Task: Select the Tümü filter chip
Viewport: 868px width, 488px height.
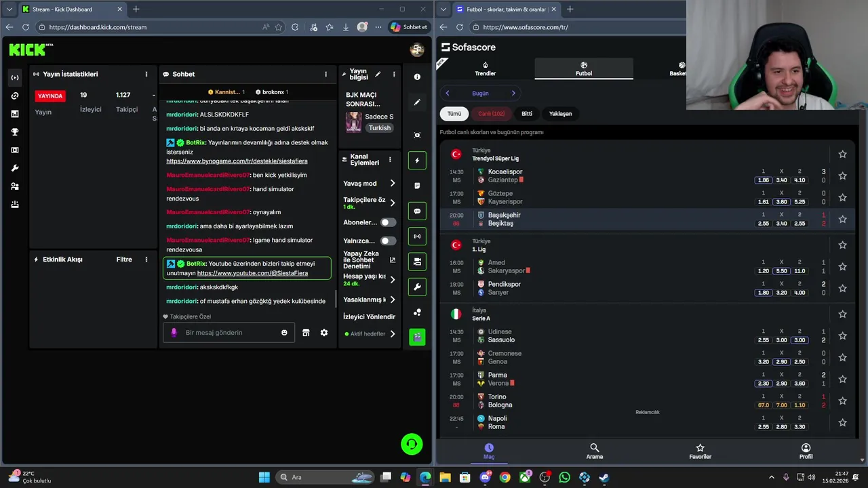Action: point(454,114)
